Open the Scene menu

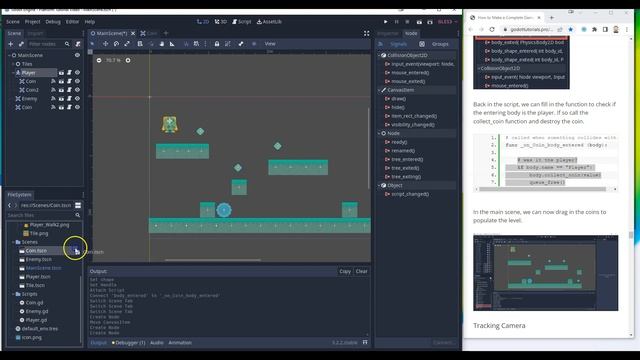coord(13,22)
